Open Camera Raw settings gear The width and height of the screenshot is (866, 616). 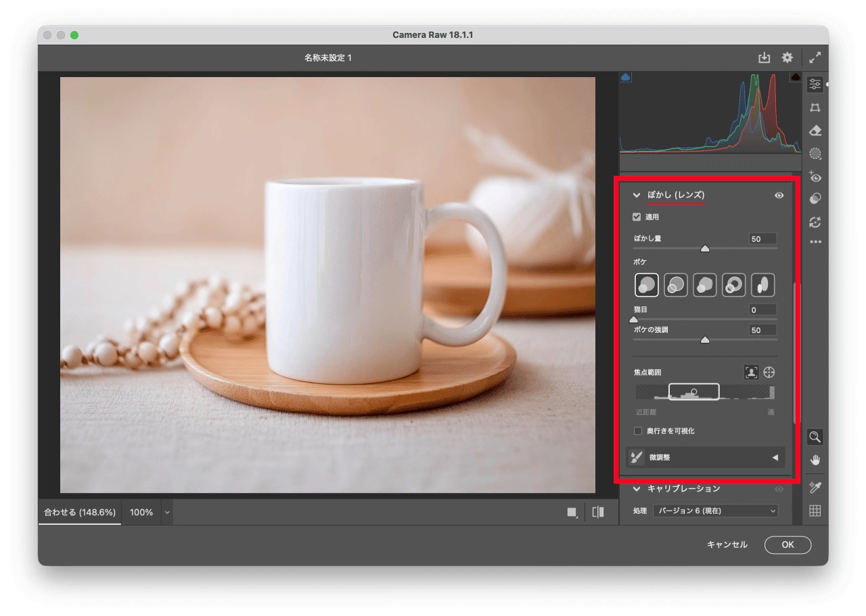pyautogui.click(x=787, y=58)
